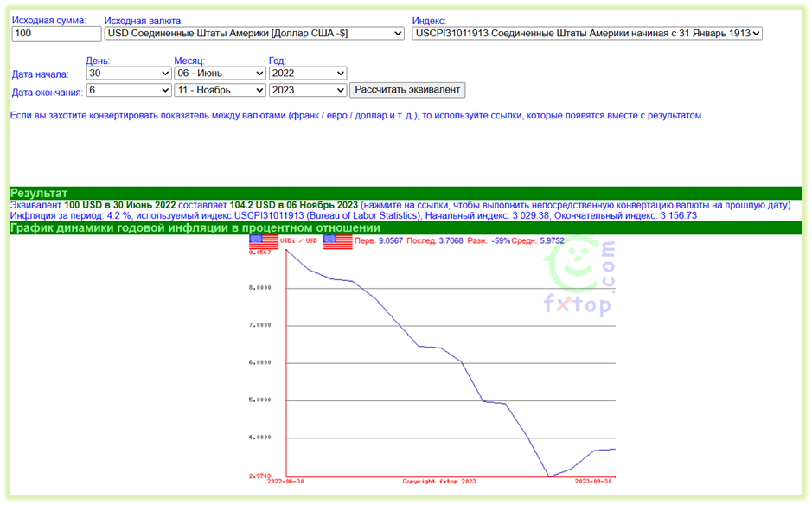This screenshot has width=812, height=505.
Task: Click the Начальный индекс: 3 029.38 text
Action: (x=487, y=215)
